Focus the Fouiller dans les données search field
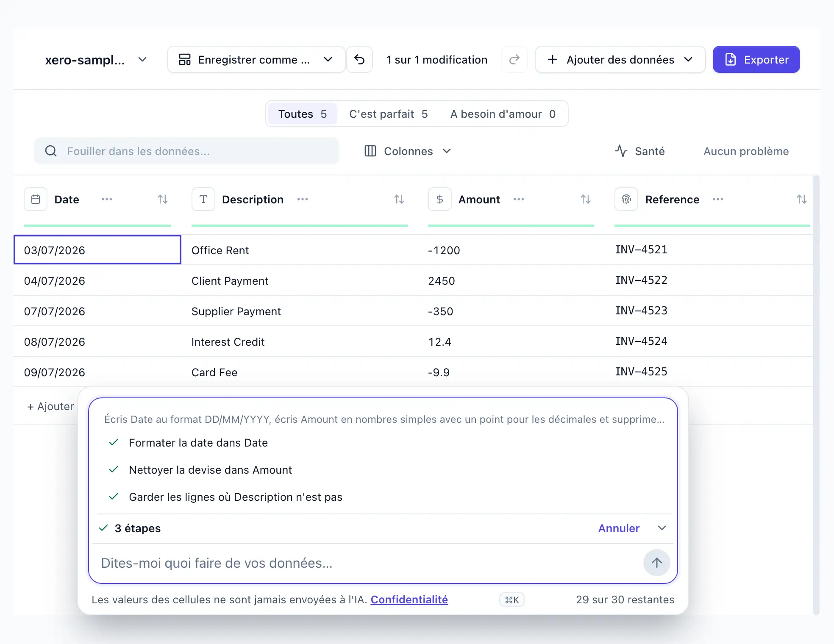 186,151
